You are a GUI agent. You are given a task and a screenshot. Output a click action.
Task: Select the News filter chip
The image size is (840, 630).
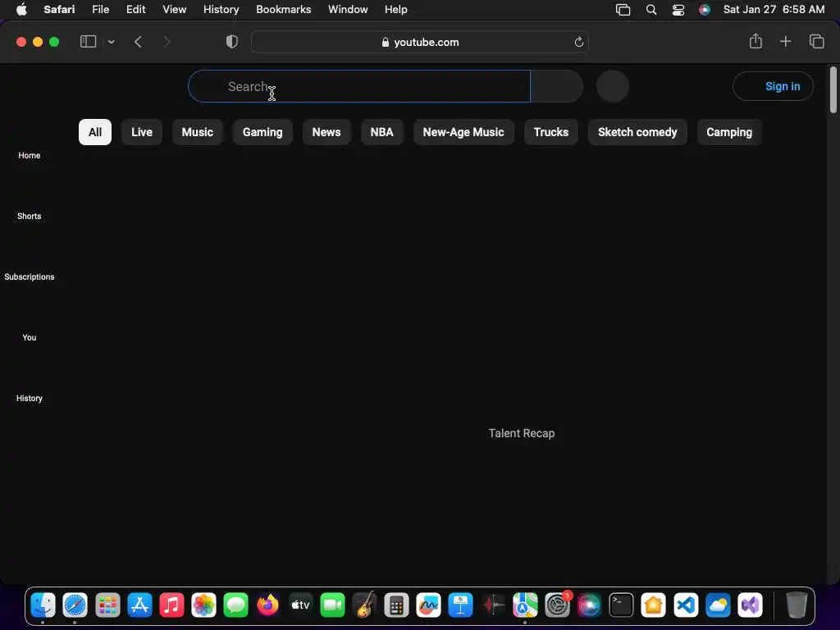pos(326,132)
